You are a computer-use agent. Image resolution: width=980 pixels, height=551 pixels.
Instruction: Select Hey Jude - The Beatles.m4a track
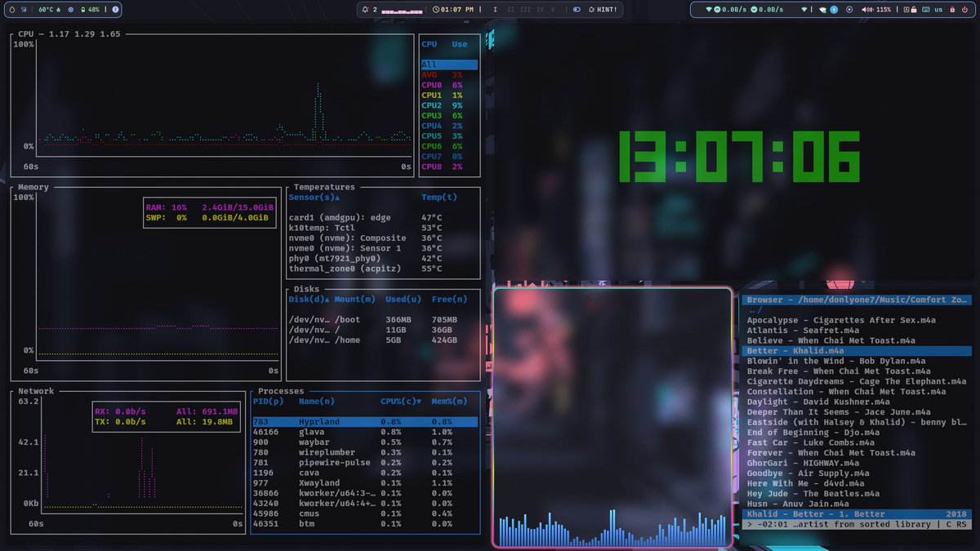click(813, 493)
